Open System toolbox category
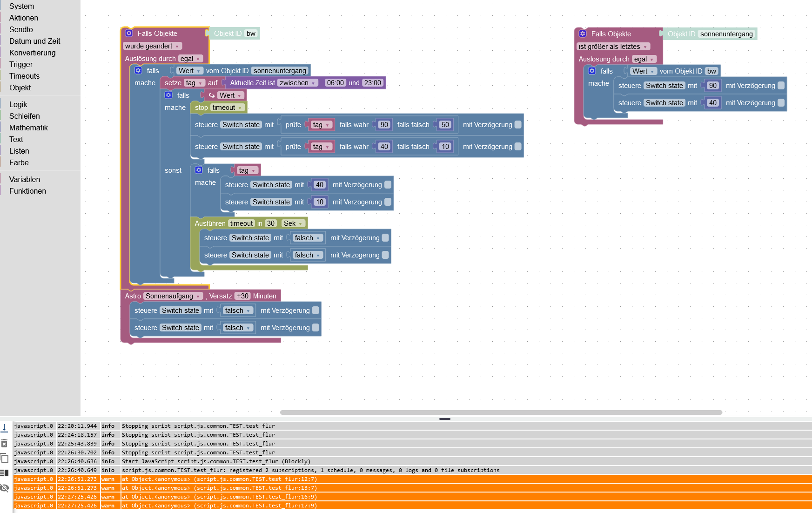 pyautogui.click(x=21, y=6)
